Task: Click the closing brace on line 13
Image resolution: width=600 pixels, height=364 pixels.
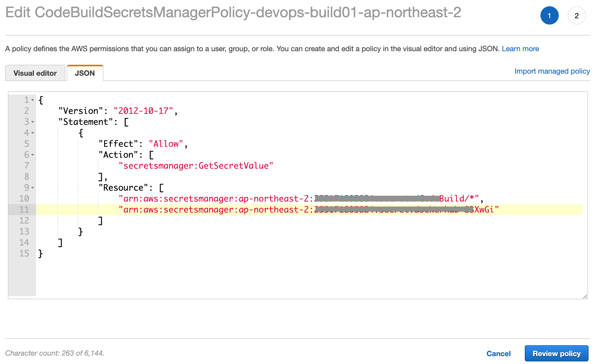Action: point(80,232)
